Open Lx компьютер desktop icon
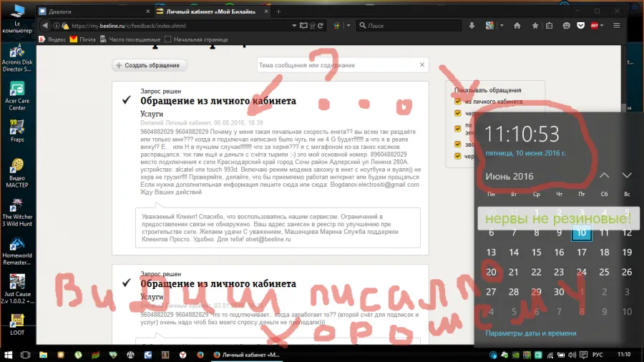This screenshot has height=362, width=644. coord(17,19)
